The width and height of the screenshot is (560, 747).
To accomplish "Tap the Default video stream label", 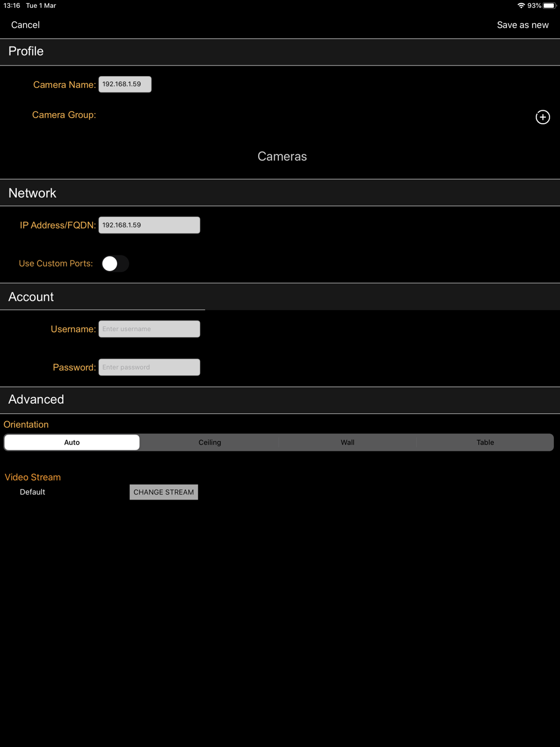I will point(32,492).
